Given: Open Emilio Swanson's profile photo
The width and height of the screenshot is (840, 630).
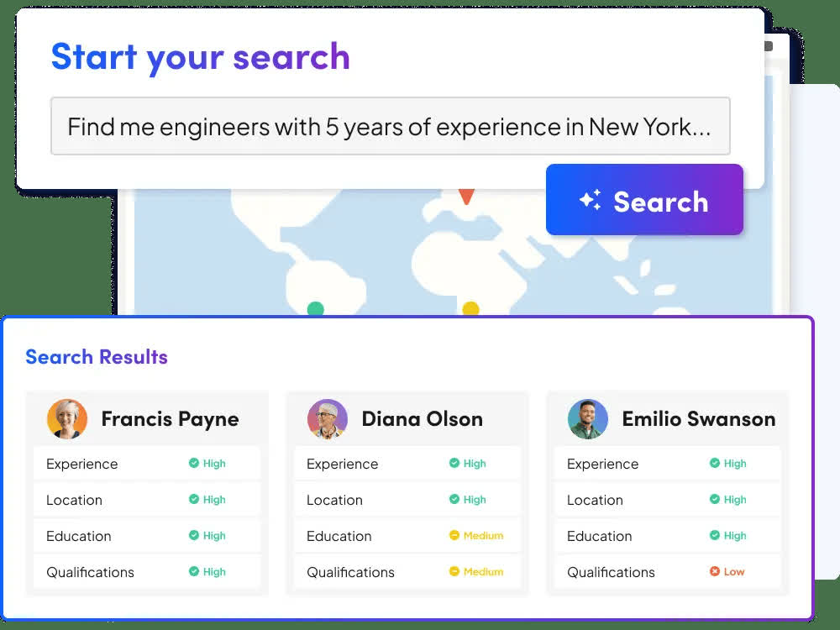Looking at the screenshot, I should pos(588,419).
